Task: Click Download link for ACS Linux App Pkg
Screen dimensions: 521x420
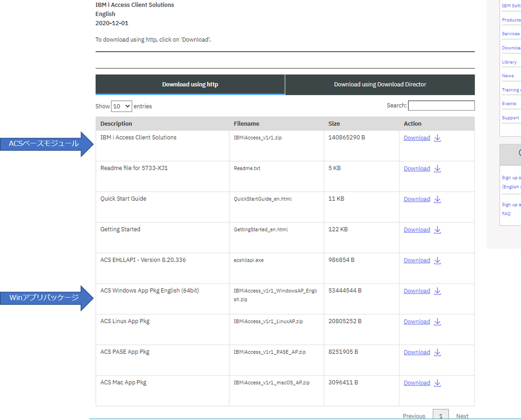Action: point(417,322)
